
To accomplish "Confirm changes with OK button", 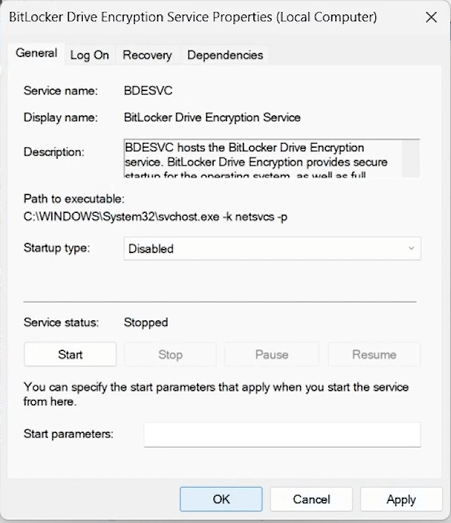I will pyautogui.click(x=221, y=499).
